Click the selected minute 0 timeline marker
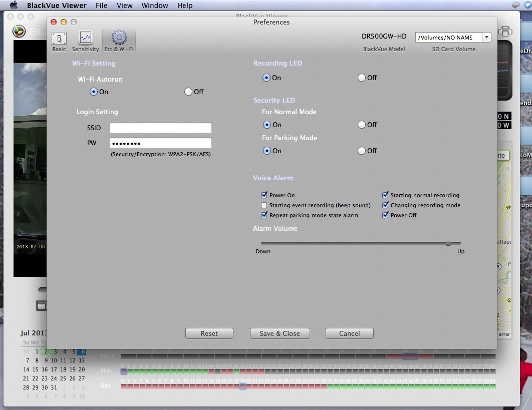The image size is (532, 410). click(124, 371)
